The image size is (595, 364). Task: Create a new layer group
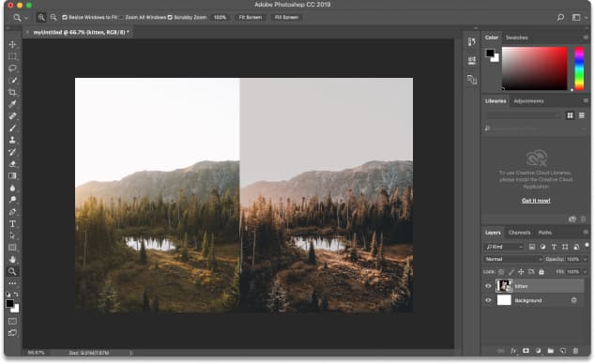pyautogui.click(x=550, y=351)
